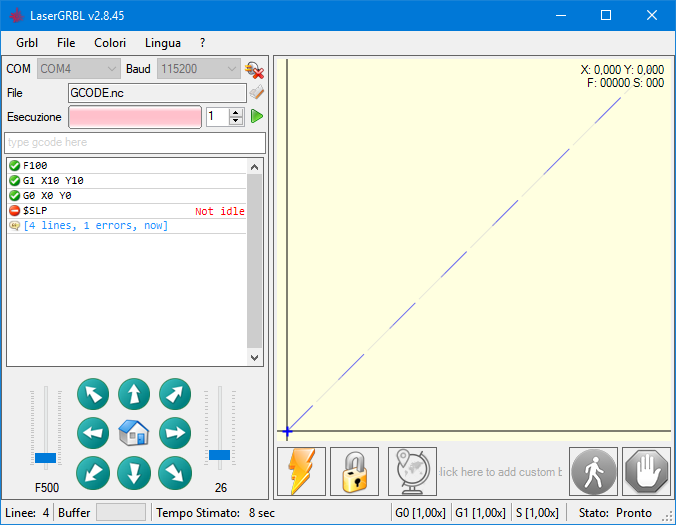Image resolution: width=676 pixels, height=525 pixels.
Task: Jog up with the north arrow button
Action: coord(134,393)
